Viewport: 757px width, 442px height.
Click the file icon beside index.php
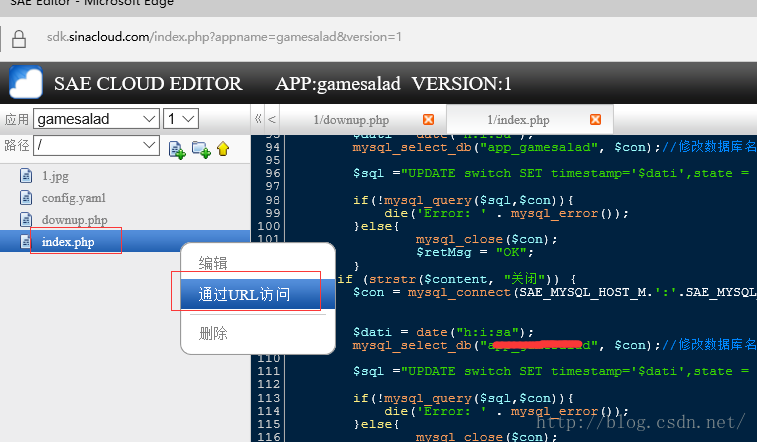pos(25,241)
